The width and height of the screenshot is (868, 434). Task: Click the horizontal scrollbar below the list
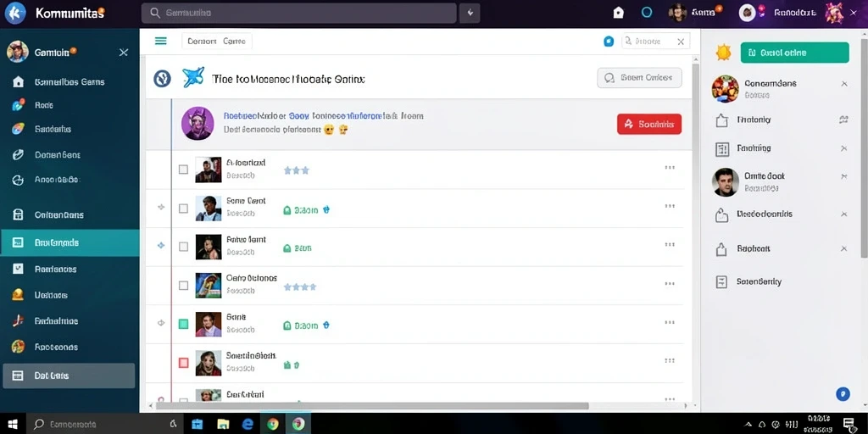[372, 406]
